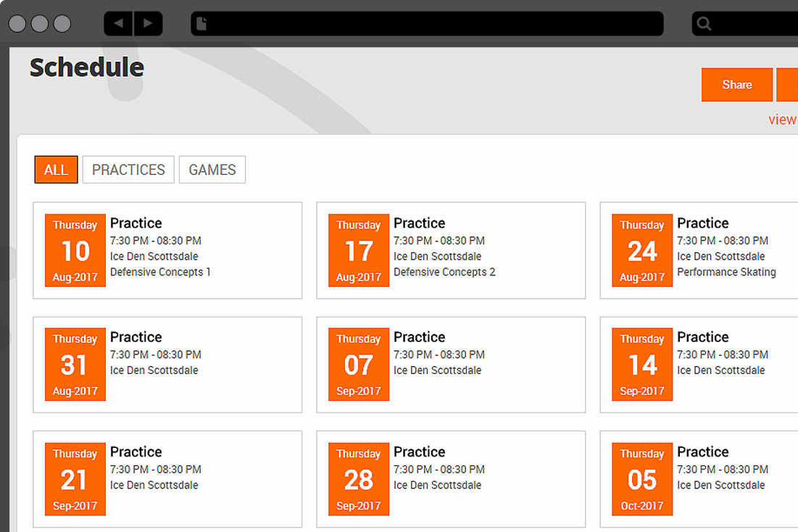This screenshot has height=532, width=798.
Task: Click the browser back arrow
Action: (118, 23)
